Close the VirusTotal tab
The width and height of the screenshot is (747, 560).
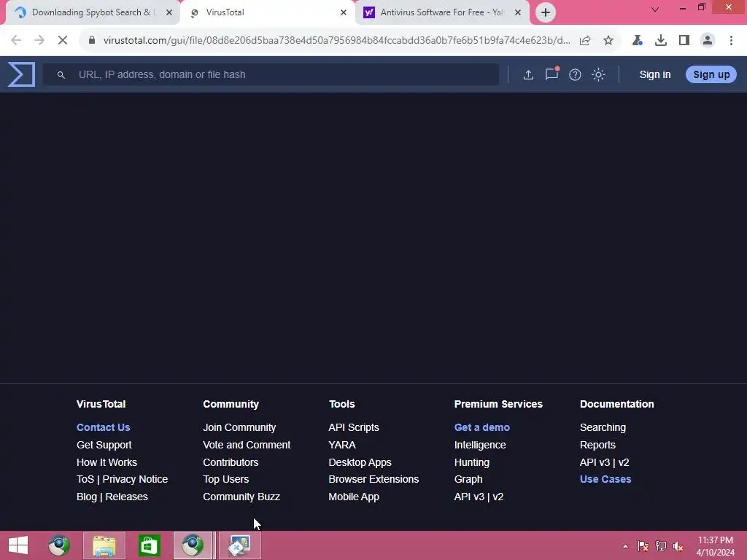(x=344, y=12)
